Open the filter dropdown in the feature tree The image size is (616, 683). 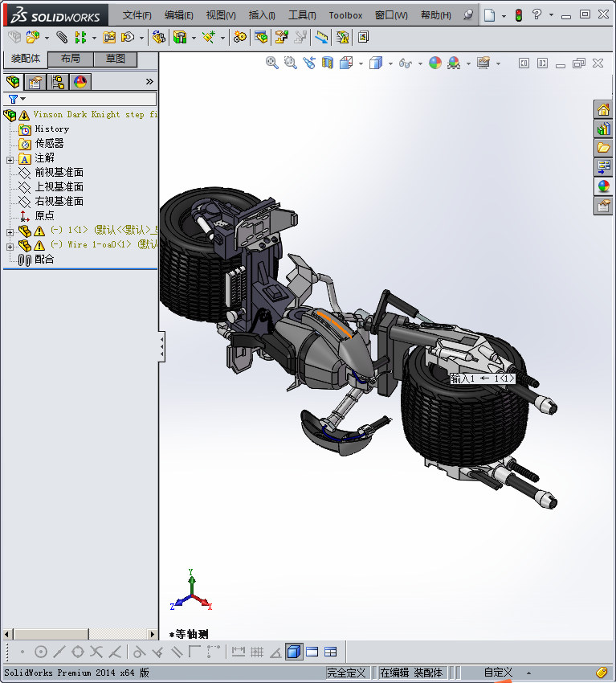[23, 99]
